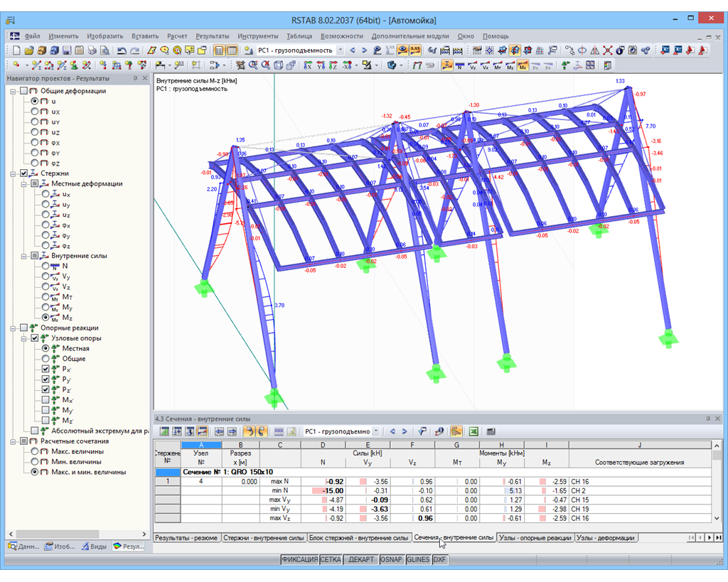Image resolution: width=728 pixels, height=582 pixels.
Task: Toggle the Узловые опоры checkbox
Action: [35, 338]
